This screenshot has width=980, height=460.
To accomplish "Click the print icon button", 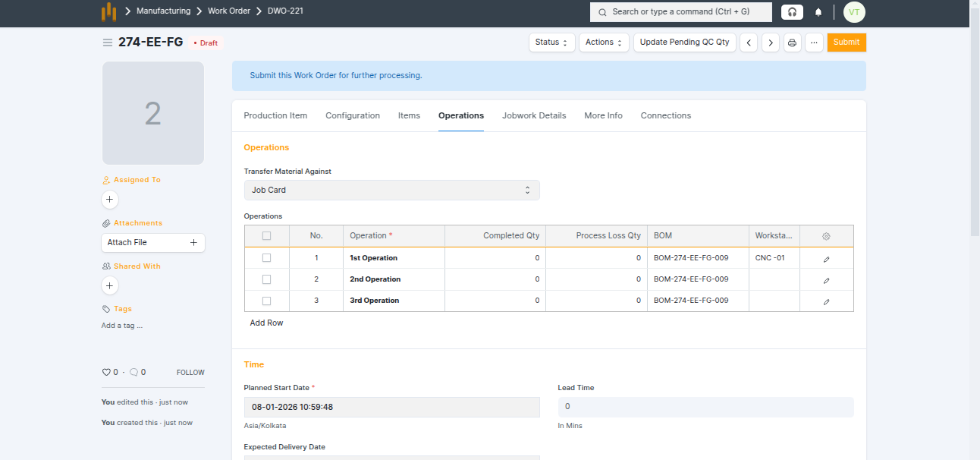I will 792,43.
